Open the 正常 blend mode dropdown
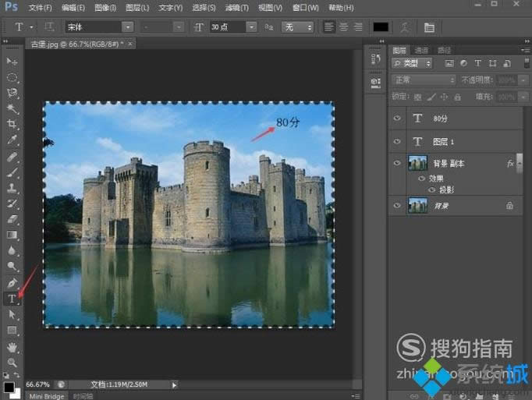The width and height of the screenshot is (532, 400). pyautogui.click(x=424, y=80)
